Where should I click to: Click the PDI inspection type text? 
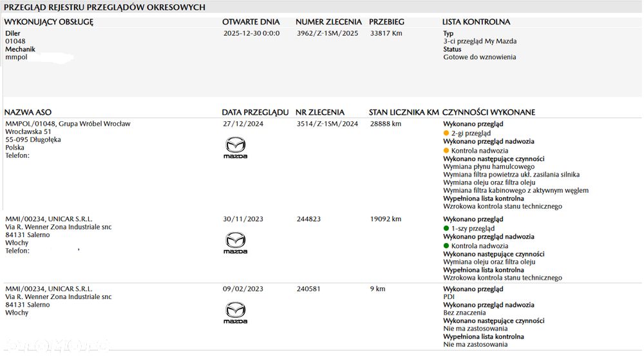[x=449, y=297]
